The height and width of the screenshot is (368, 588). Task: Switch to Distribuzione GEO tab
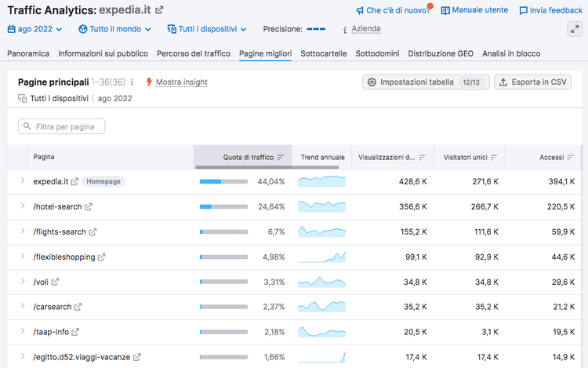441,53
